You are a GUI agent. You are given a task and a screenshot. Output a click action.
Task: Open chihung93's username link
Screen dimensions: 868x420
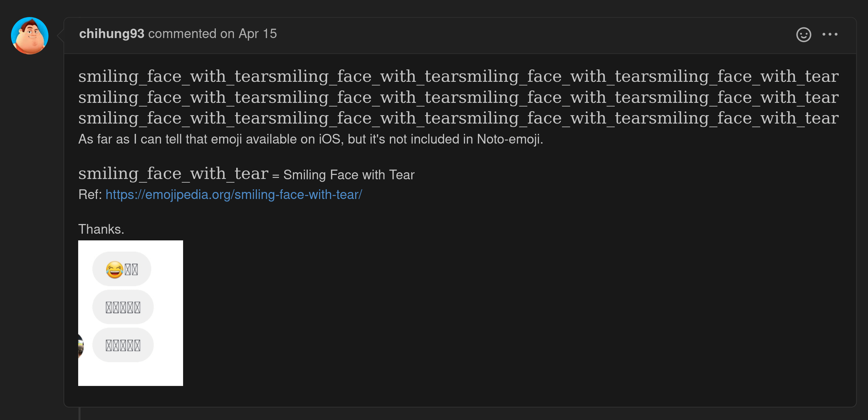point(112,33)
